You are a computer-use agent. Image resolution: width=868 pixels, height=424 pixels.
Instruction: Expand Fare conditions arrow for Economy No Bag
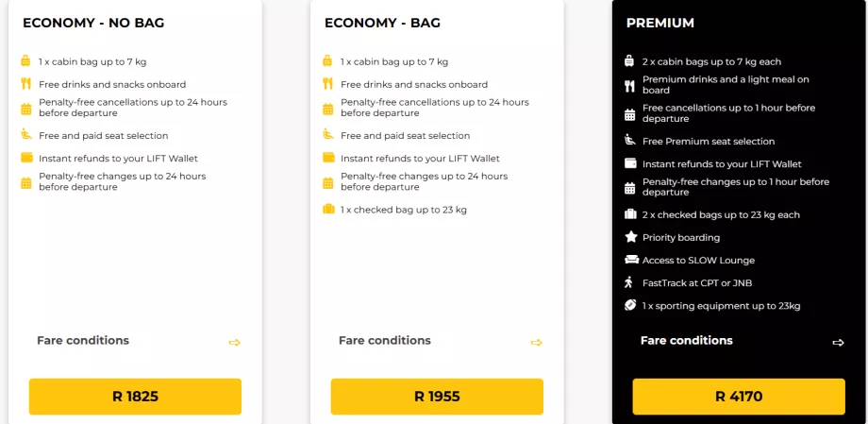coord(235,343)
